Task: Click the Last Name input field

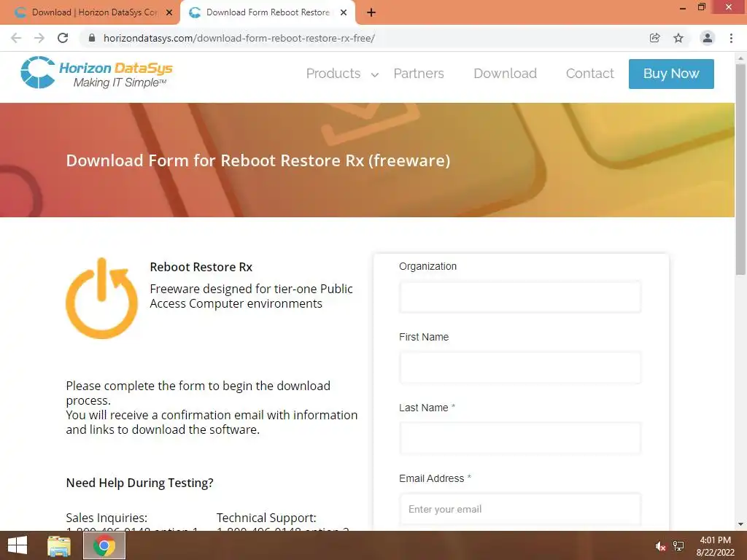Action: (x=520, y=438)
